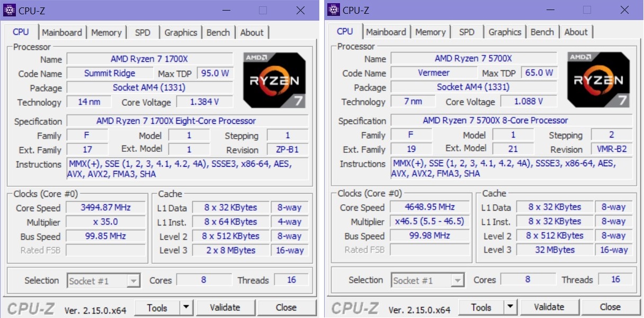The image size is (644, 318).
Task: Click the Level 3 cache value '32 MBytes'
Action: click(555, 250)
